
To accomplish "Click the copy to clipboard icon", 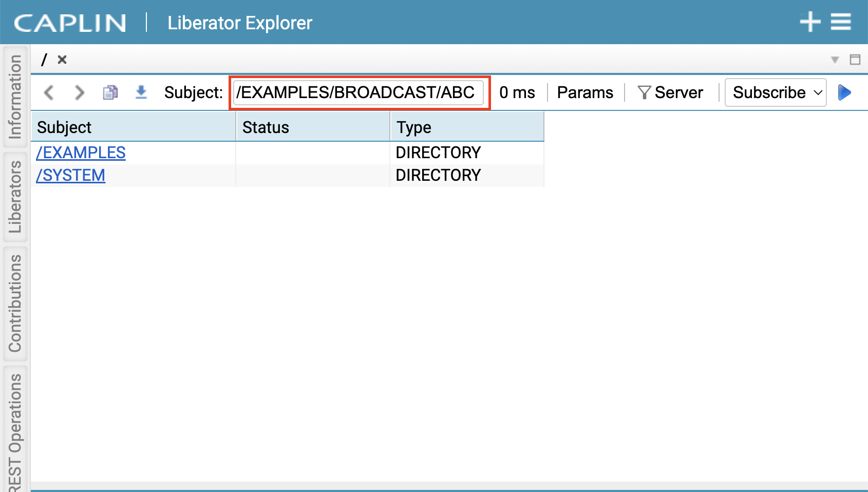I will coord(110,92).
